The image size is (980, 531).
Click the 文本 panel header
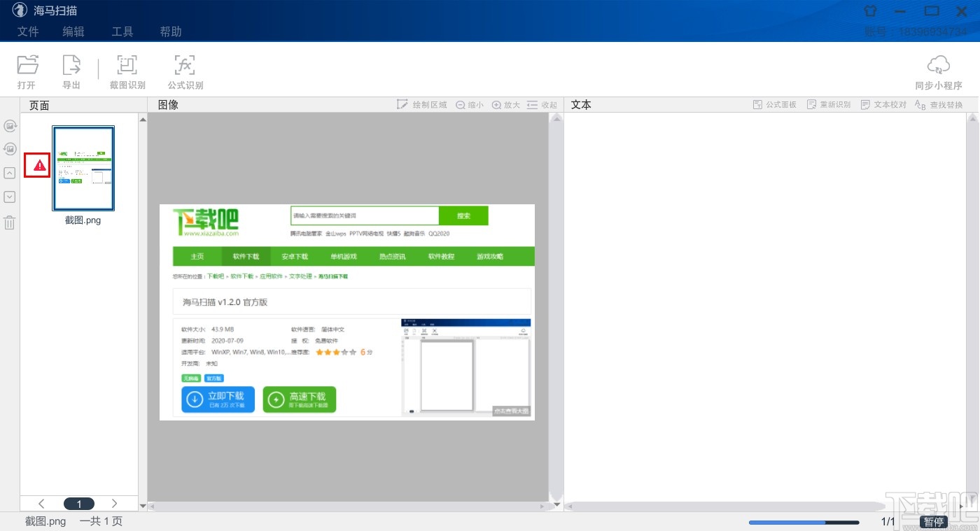coord(581,105)
